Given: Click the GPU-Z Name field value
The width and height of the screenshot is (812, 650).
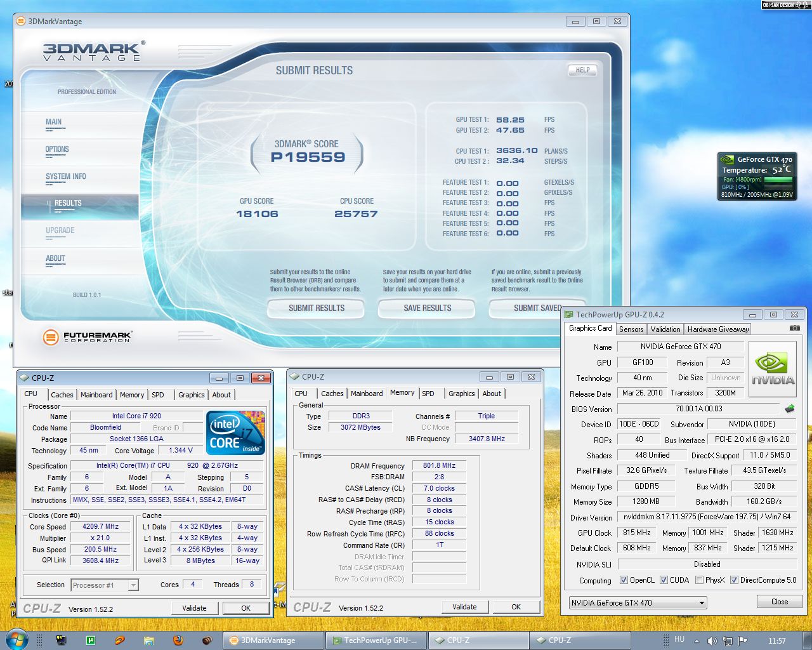Looking at the screenshot, I should coord(681,347).
